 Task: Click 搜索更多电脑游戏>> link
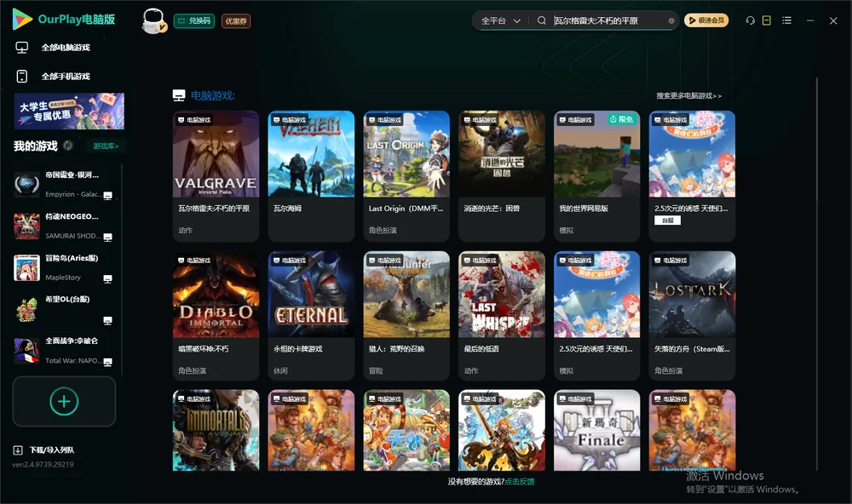[x=689, y=96]
